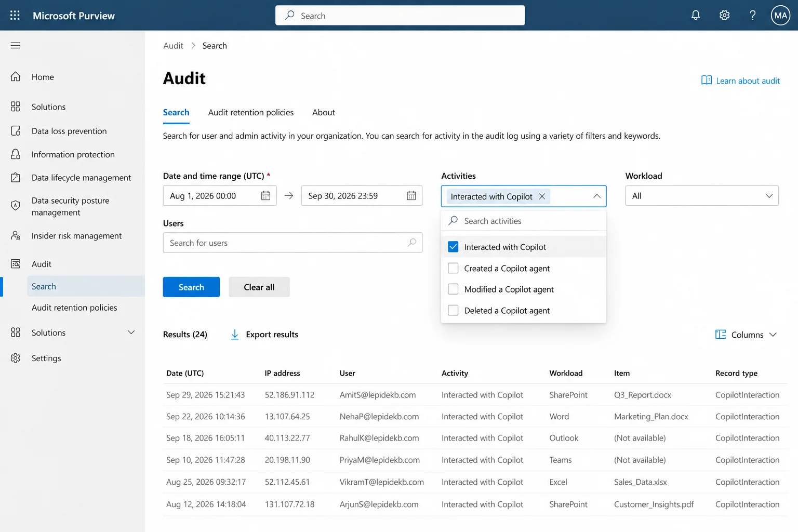Remove the Interacted with Copilot tag
This screenshot has width=798, height=532.
click(x=542, y=196)
